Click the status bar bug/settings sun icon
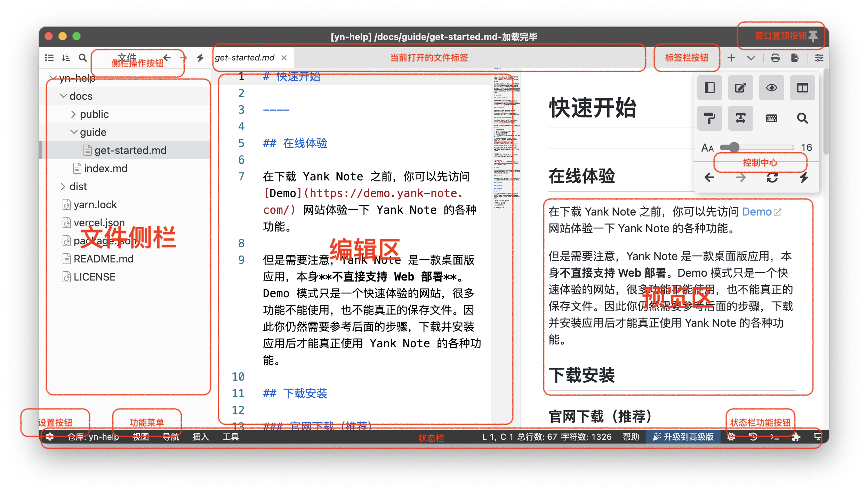This screenshot has width=868, height=495. [731, 437]
